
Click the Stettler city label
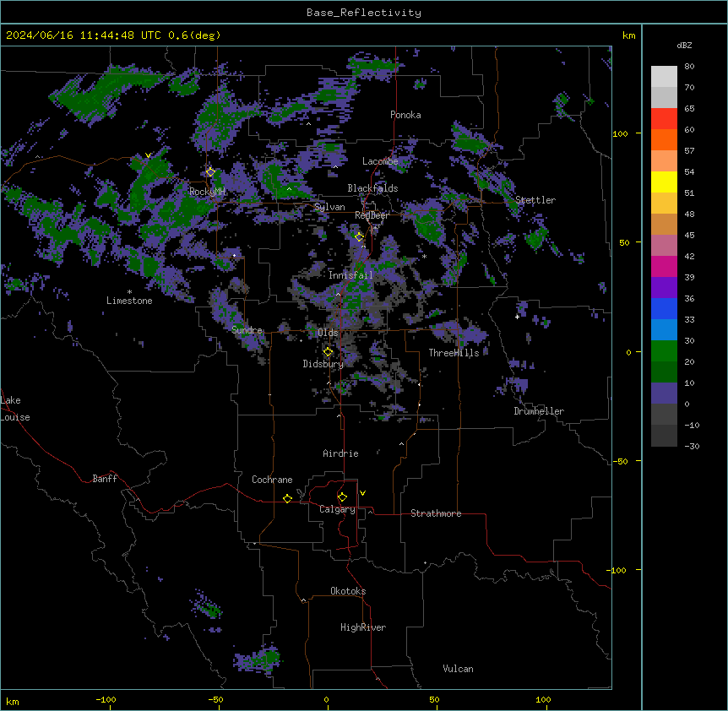point(535,200)
